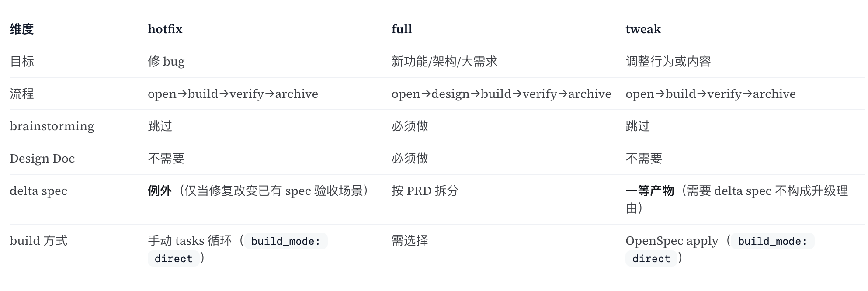Click the 按 PRD 拆分 cell
The width and height of the screenshot is (868, 291).
425,191
